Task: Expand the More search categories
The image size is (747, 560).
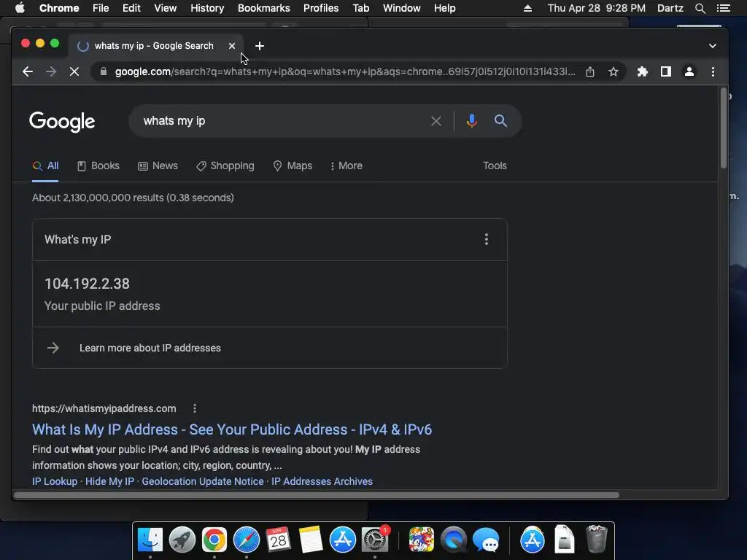Action: [347, 166]
